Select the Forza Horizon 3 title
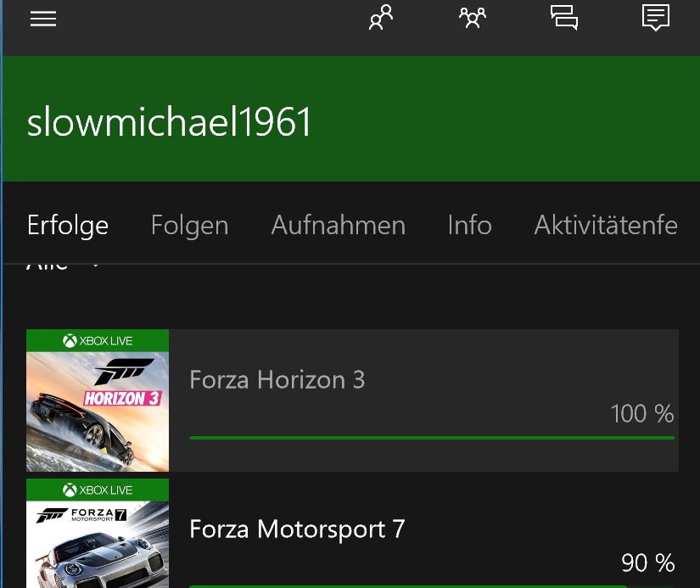Viewport: 700px width, 588px height. (277, 380)
